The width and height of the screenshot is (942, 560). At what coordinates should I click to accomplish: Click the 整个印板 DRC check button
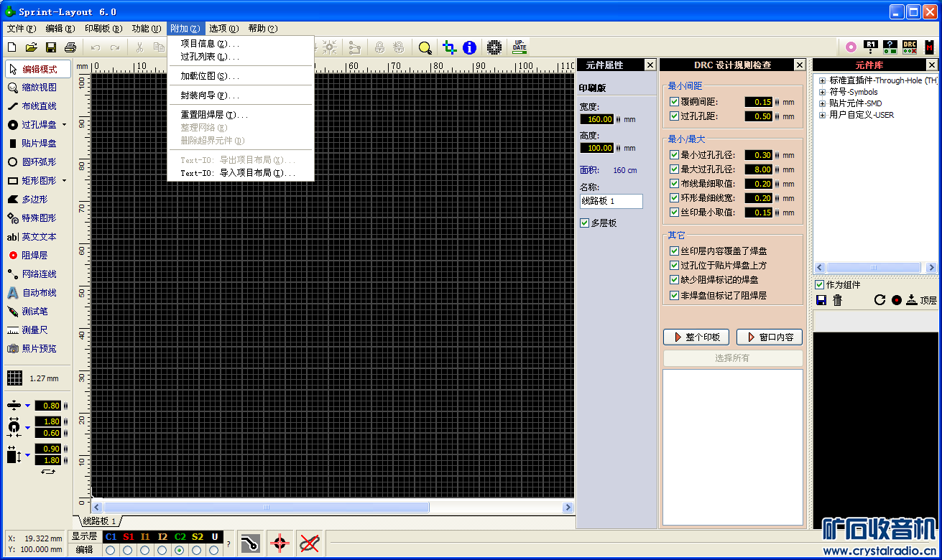click(x=696, y=337)
